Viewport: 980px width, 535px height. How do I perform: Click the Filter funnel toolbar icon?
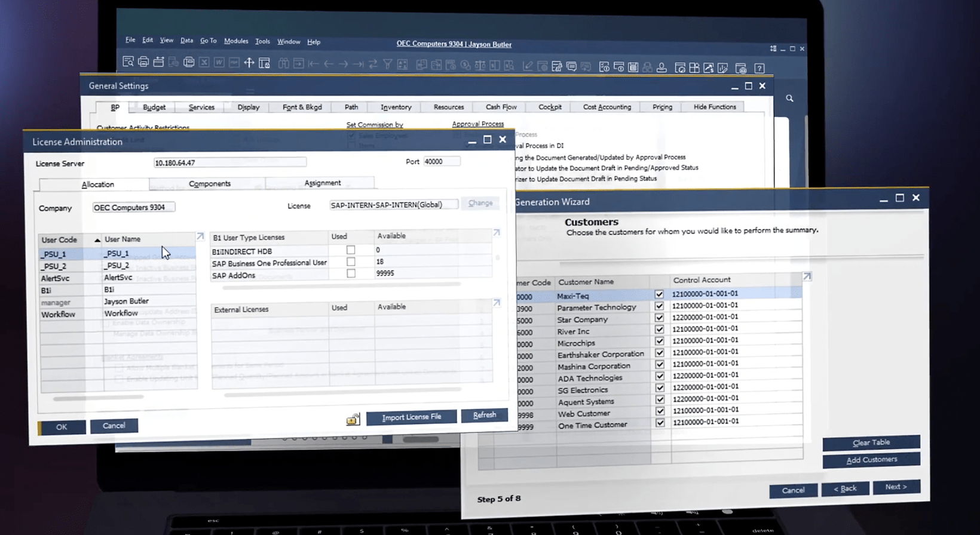(388, 64)
